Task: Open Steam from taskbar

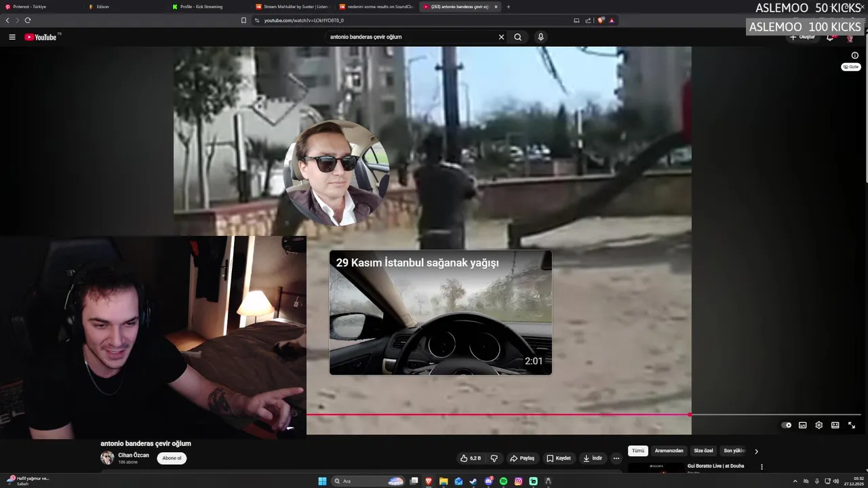Action: pyautogui.click(x=473, y=481)
